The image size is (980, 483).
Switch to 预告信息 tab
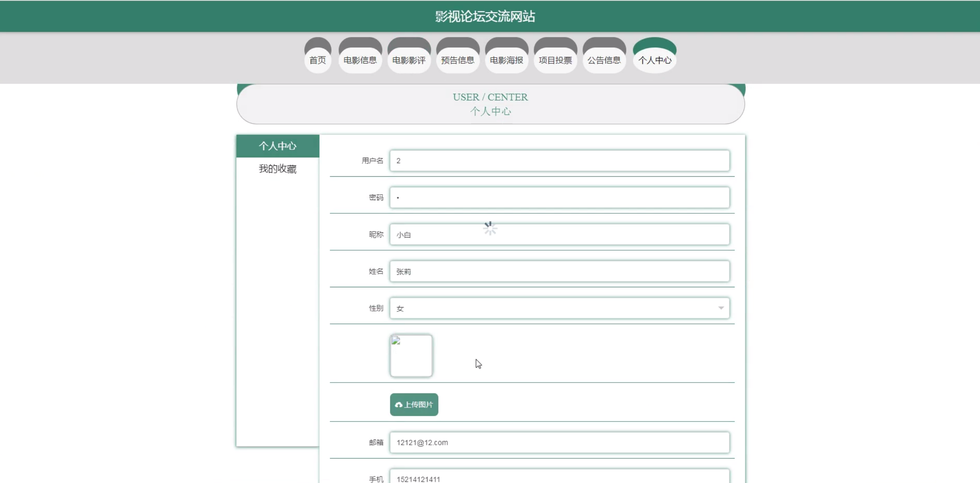point(458,60)
